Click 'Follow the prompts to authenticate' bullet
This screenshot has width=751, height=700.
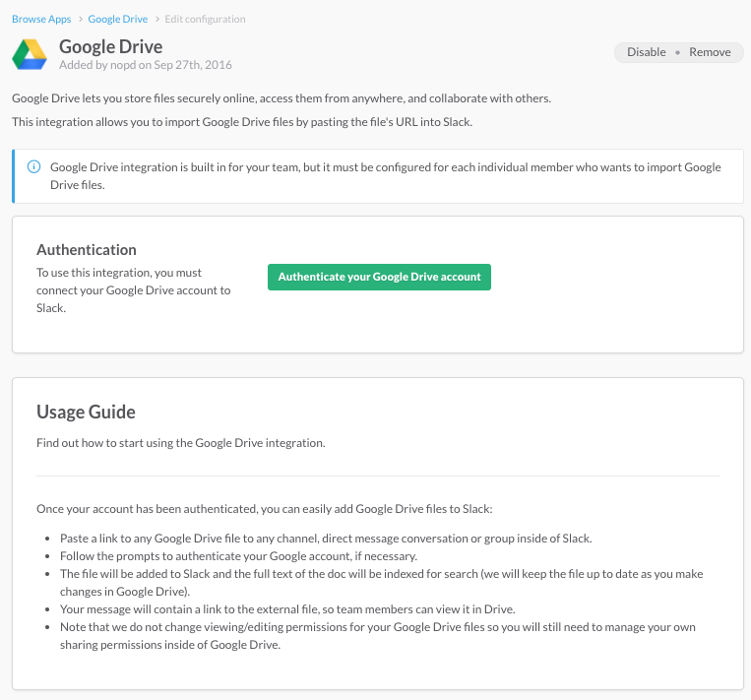[238, 556]
